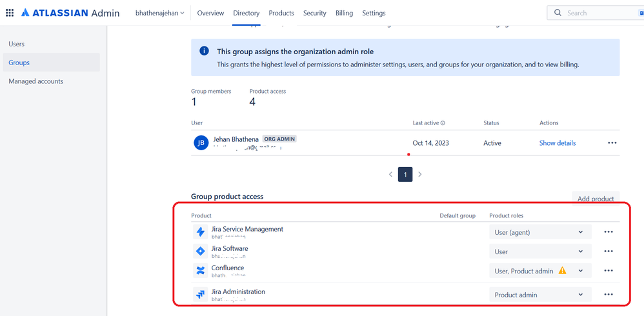644x316 pixels.
Task: Click page number 1 button
Action: 405,174
